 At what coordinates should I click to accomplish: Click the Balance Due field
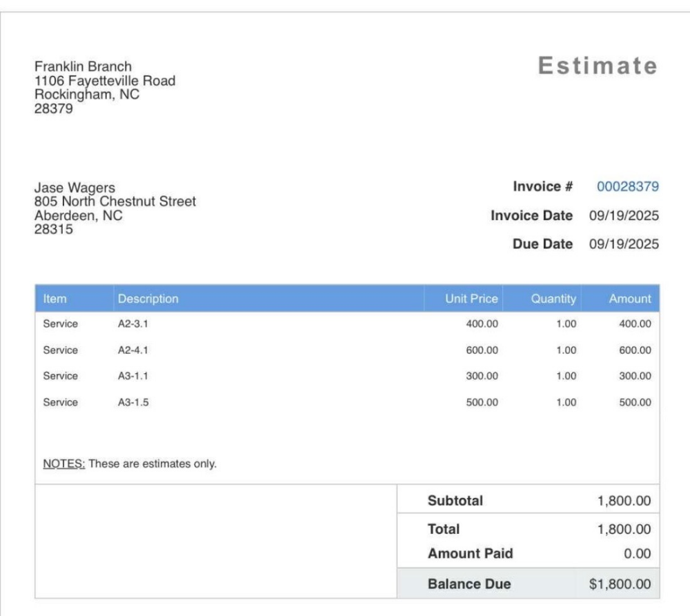coord(470,583)
